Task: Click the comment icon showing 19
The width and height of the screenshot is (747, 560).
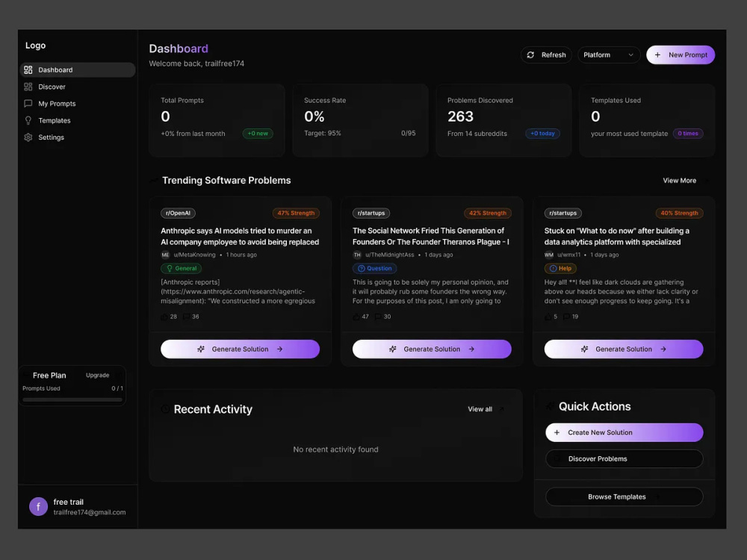Action: [x=566, y=317]
